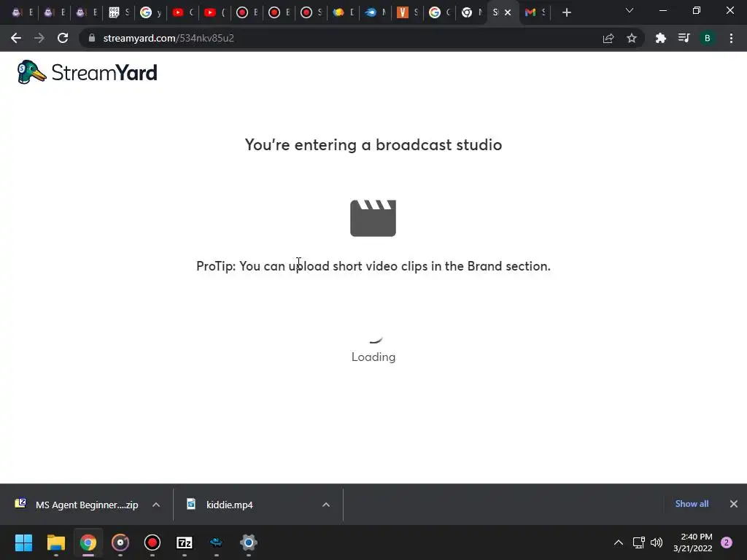747x560 pixels.
Task: View site info via the lock icon
Action: (92, 38)
